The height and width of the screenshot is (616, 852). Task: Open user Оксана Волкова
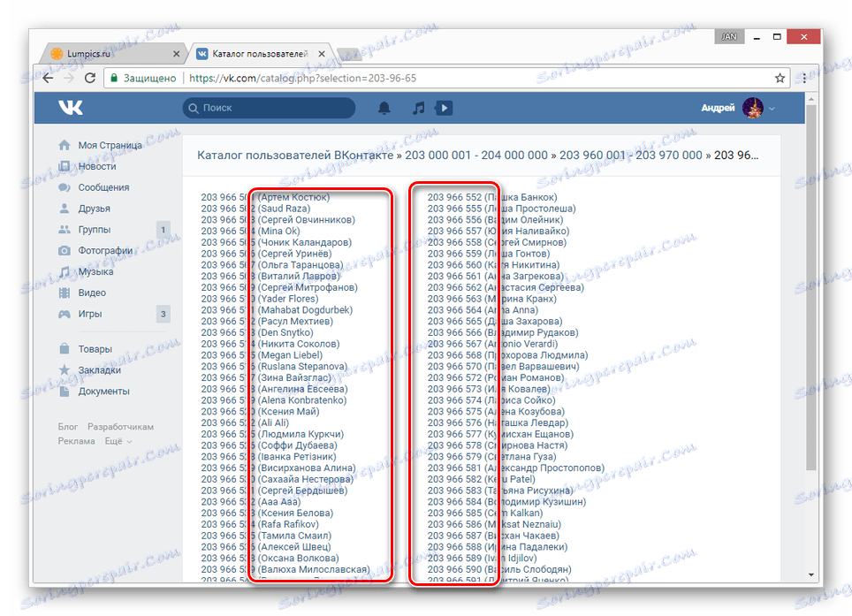(270, 558)
